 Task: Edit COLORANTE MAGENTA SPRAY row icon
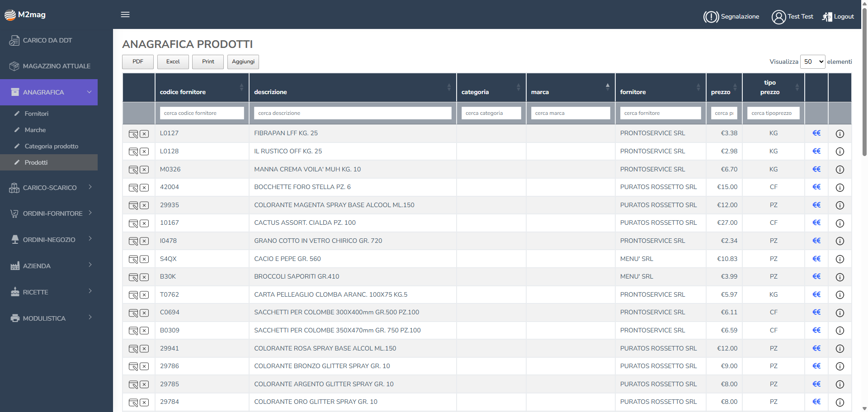pyautogui.click(x=133, y=205)
